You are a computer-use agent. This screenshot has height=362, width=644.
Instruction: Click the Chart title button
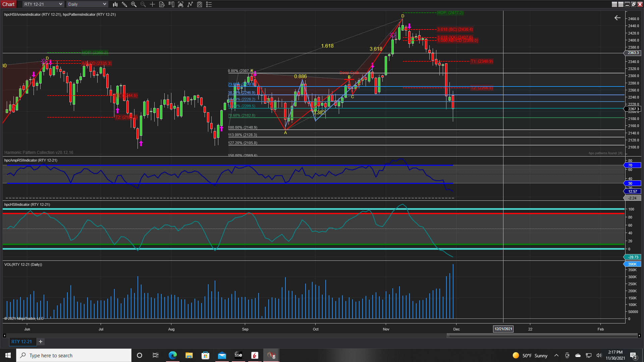pyautogui.click(x=8, y=4)
